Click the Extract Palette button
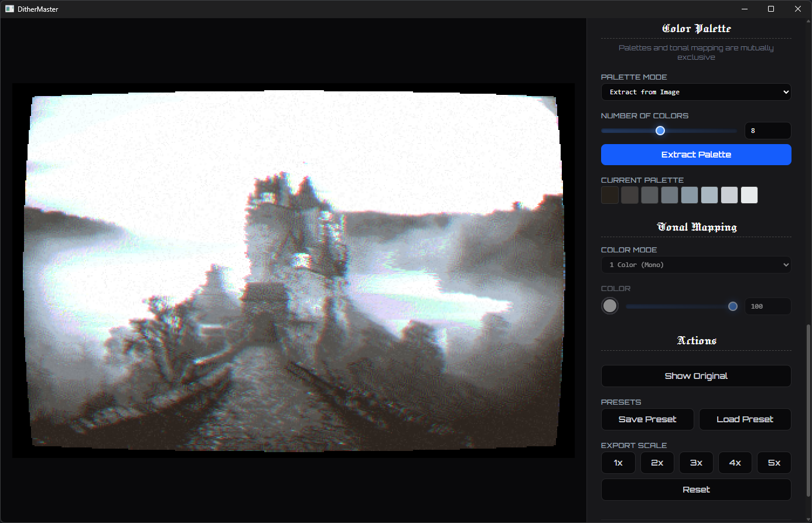 696,155
